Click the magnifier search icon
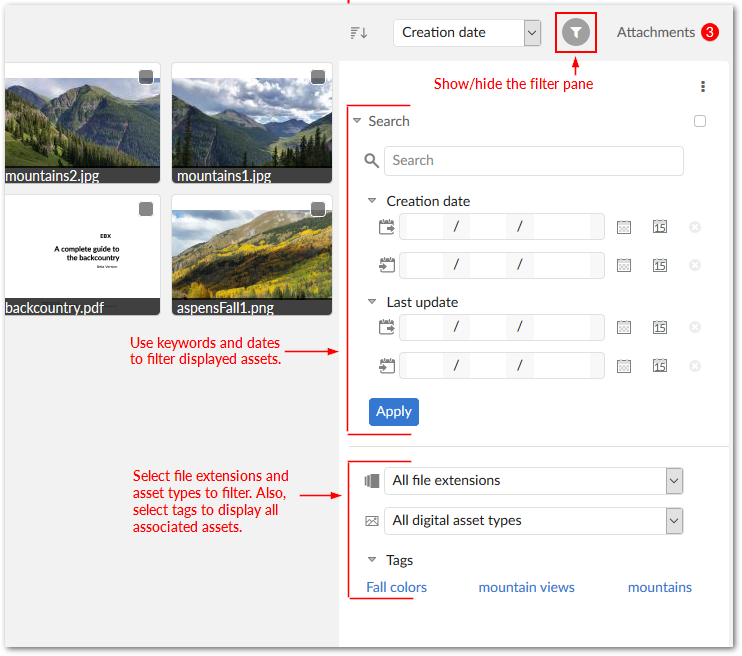This screenshot has width=742, height=656. (371, 160)
